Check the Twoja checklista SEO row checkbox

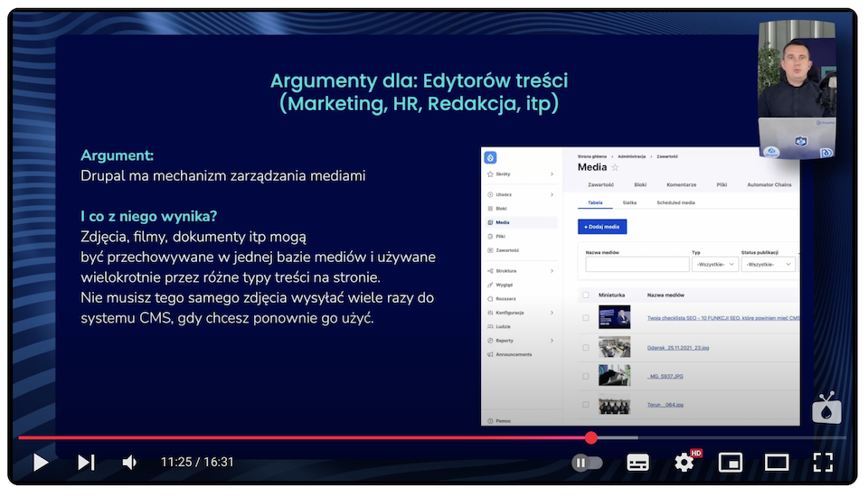586,318
